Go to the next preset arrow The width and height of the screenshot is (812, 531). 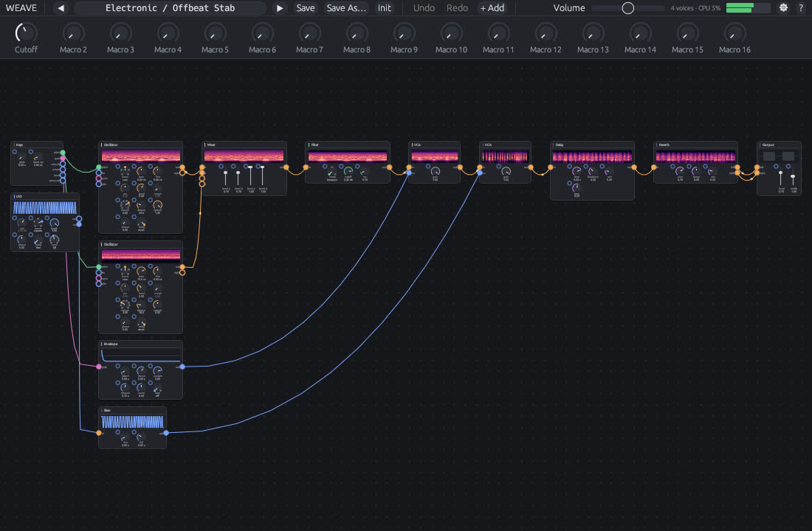tap(280, 8)
